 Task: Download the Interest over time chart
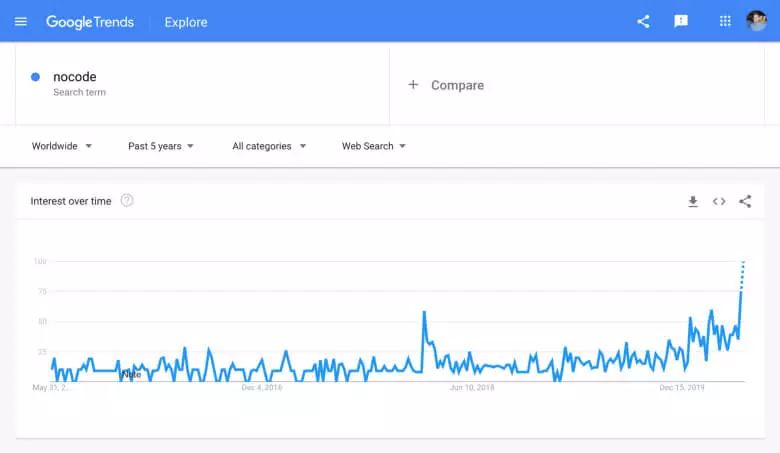[x=693, y=201]
